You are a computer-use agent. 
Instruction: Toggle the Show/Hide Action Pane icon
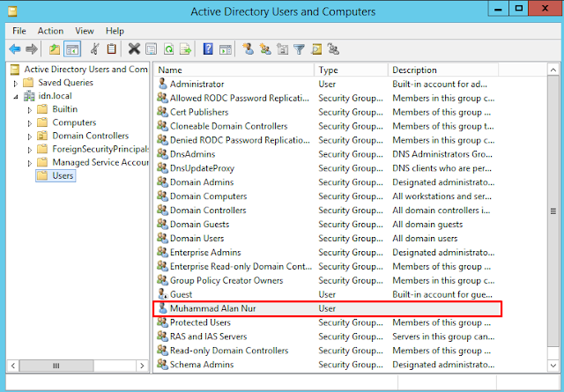click(226, 49)
